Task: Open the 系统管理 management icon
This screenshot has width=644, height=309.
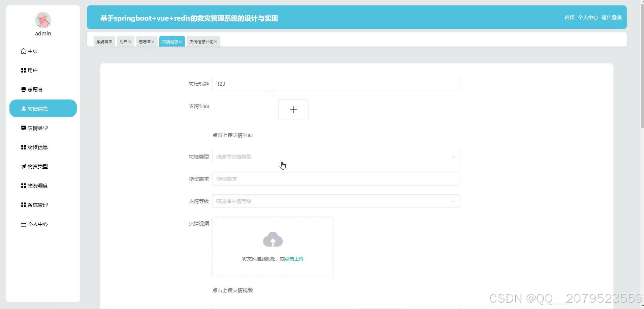Action: coord(23,204)
